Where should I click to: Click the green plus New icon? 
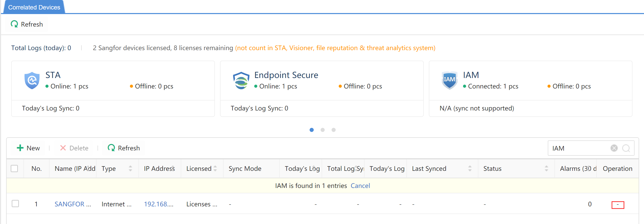click(x=20, y=148)
